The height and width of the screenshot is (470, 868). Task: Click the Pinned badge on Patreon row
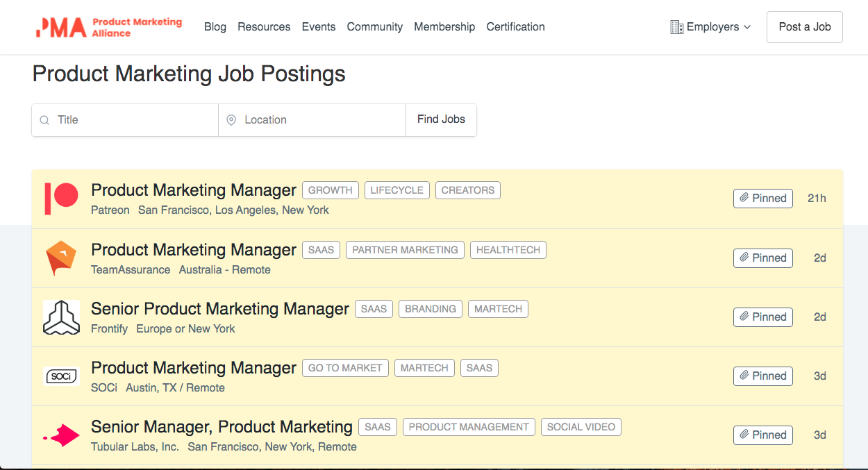pos(762,199)
